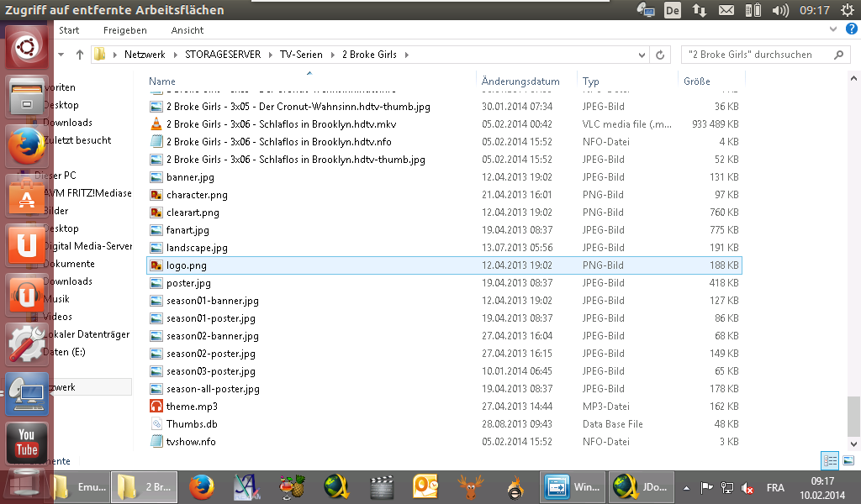Select the file tvshow.nfo

[x=191, y=442]
